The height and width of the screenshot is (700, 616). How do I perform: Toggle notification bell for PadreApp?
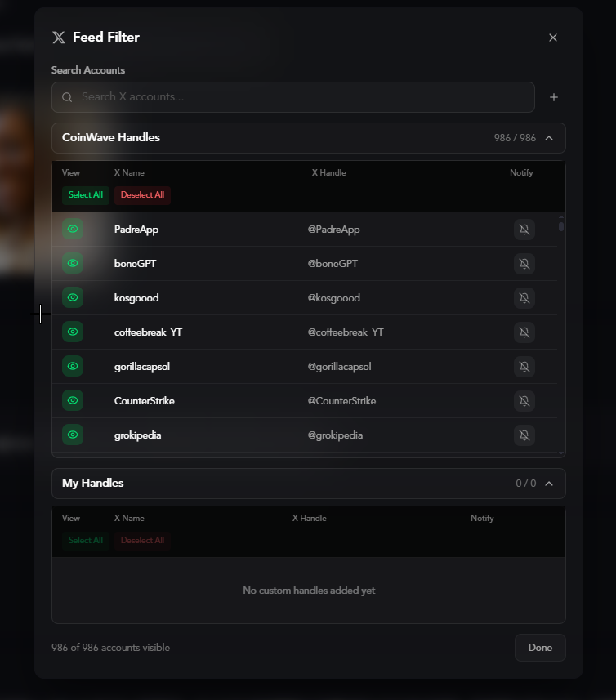[524, 230]
